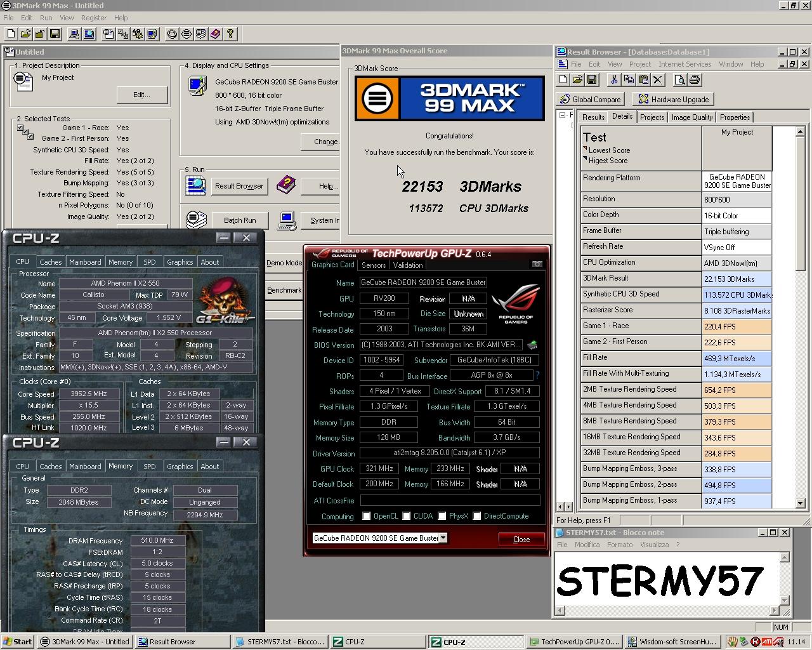Enable the PhysX checkbox in GPU-Z
812x650 pixels.
[x=442, y=516]
